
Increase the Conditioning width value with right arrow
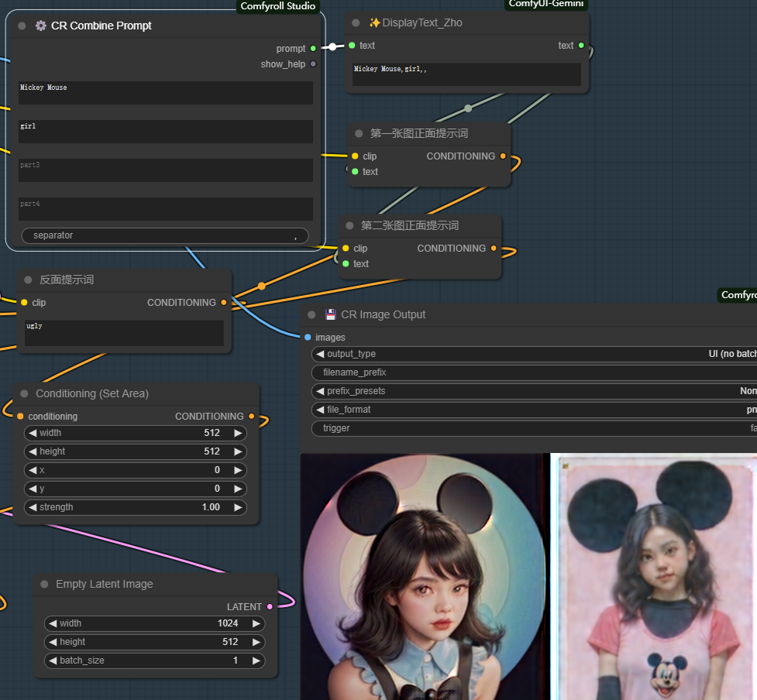(x=238, y=433)
